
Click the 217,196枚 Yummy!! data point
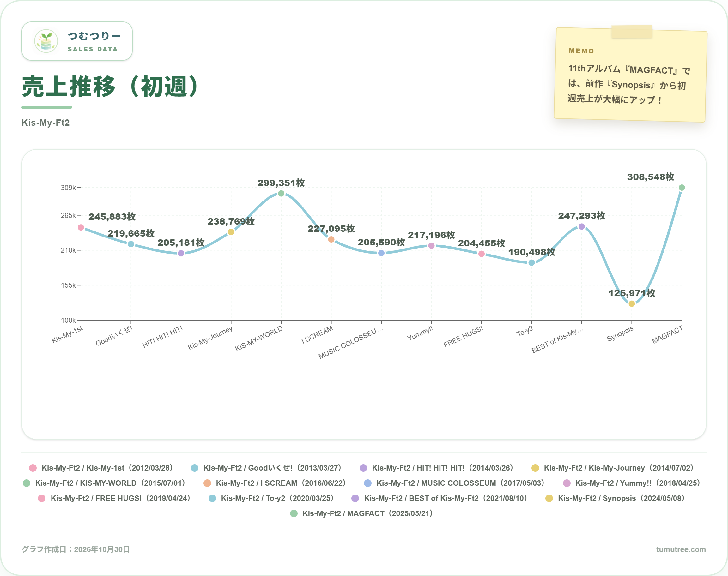coord(432,245)
